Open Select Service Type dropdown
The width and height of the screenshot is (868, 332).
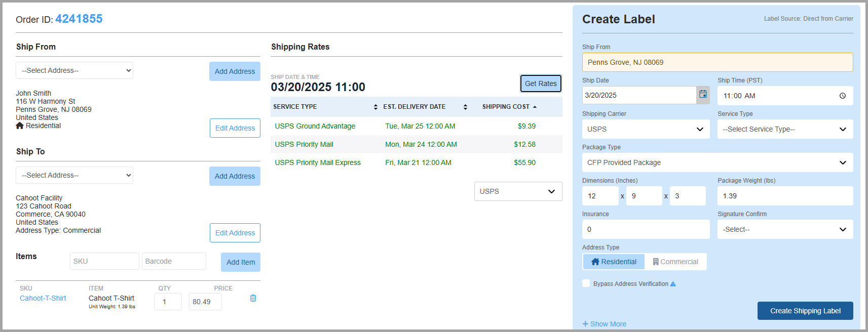point(785,129)
